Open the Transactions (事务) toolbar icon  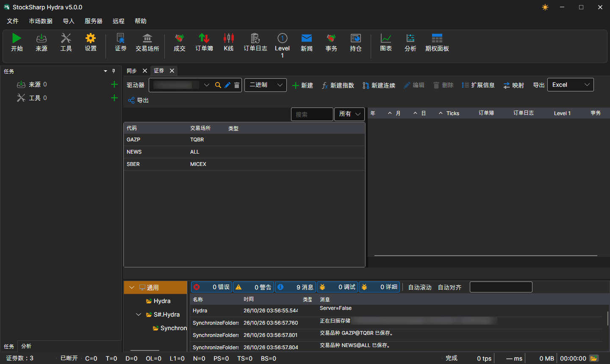pos(331,38)
